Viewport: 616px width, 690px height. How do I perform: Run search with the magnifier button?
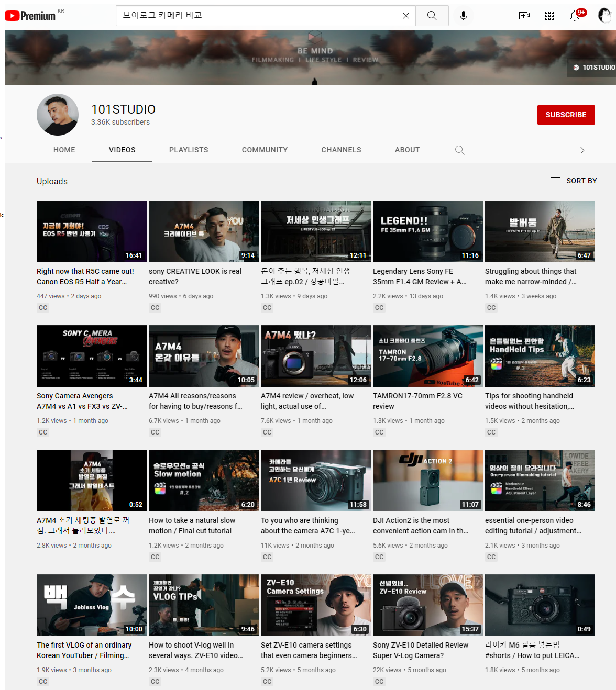tap(432, 16)
